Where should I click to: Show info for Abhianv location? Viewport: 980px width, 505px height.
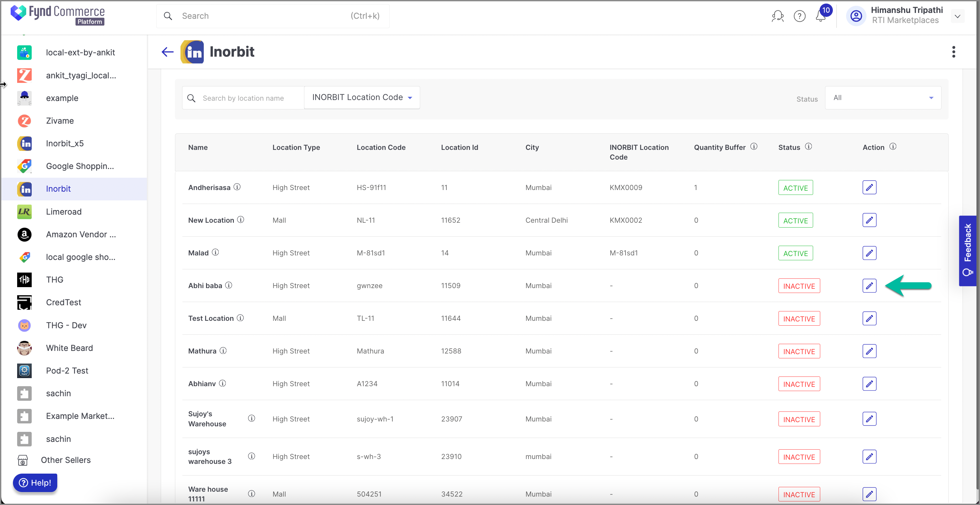point(223,384)
